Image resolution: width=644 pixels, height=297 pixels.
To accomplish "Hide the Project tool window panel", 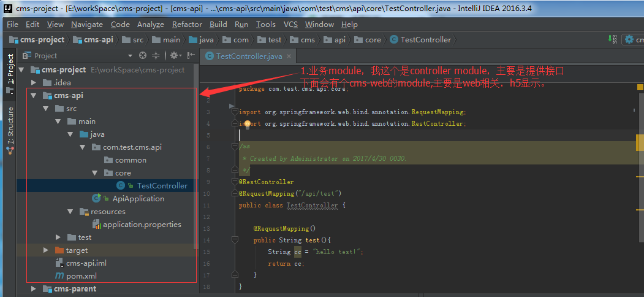I will pyautogui.click(x=191, y=55).
